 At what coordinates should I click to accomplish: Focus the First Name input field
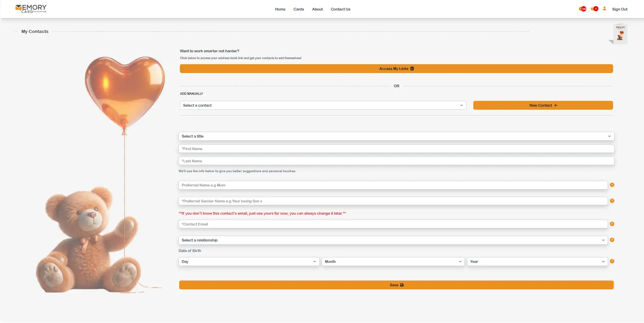(x=396, y=149)
